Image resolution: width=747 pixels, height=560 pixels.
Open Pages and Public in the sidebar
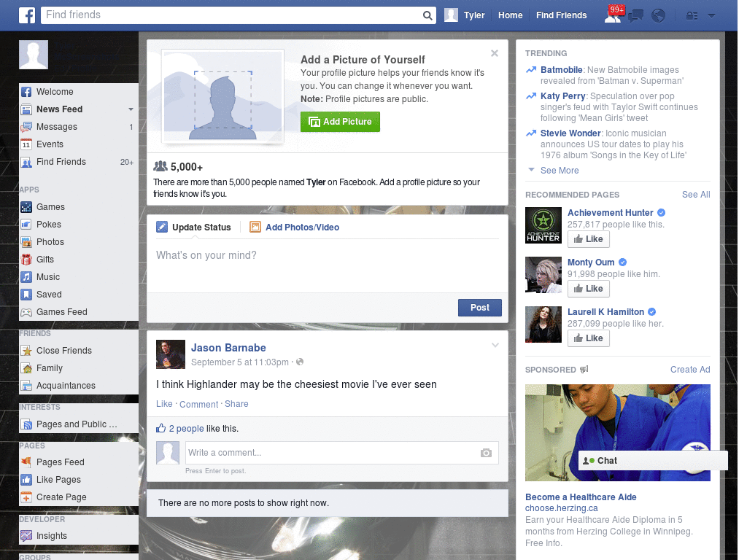79,424
